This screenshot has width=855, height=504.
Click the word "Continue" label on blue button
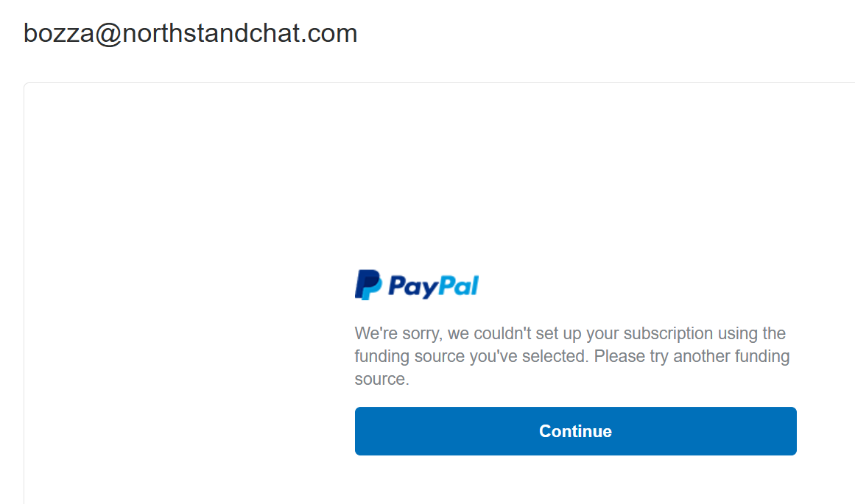click(575, 431)
